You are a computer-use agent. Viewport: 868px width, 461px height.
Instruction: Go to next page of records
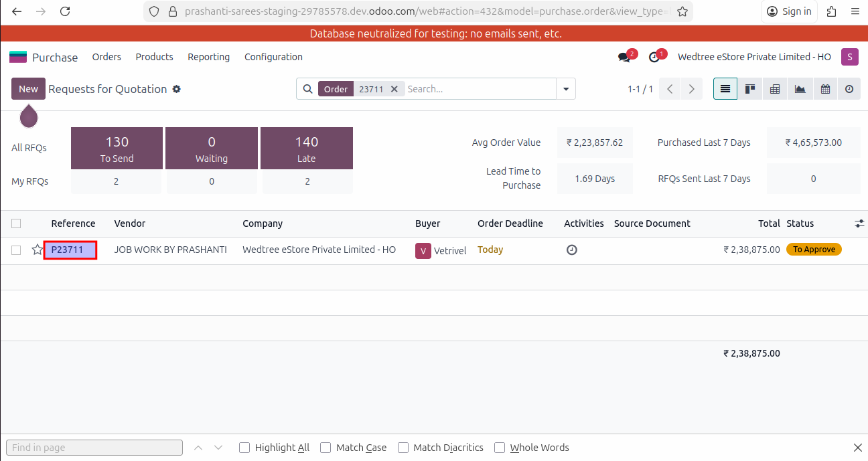click(x=692, y=89)
